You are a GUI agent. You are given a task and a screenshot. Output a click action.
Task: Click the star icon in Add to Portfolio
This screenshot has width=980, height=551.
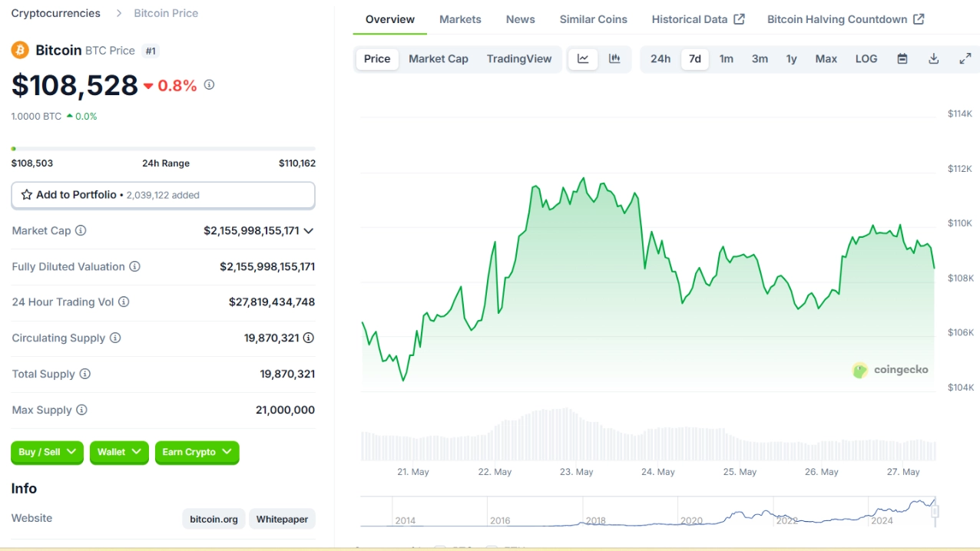(27, 195)
